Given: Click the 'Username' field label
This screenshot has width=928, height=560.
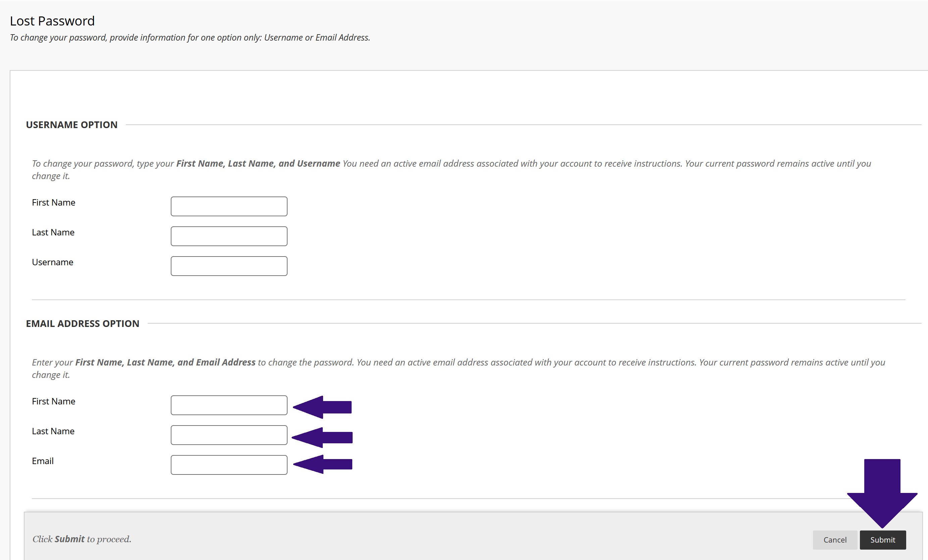Looking at the screenshot, I should click(x=53, y=262).
